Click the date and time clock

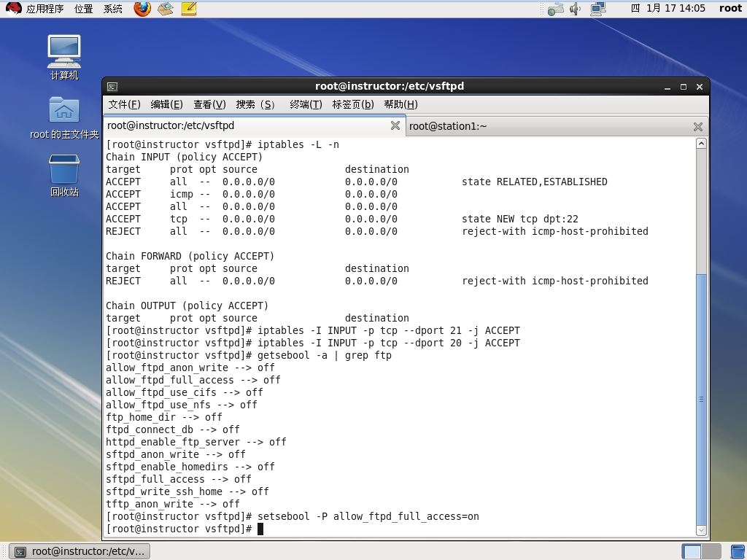pos(667,8)
